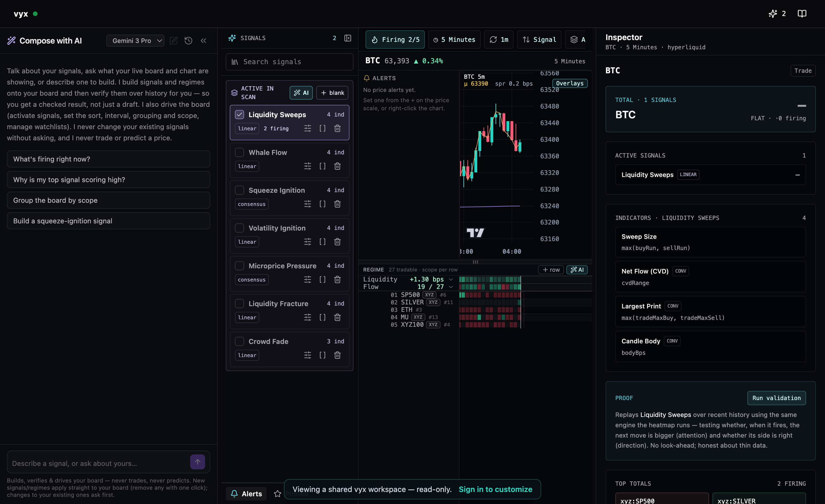Open the Signal sort selector
Screen dimensions: 825x504
[x=539, y=40]
